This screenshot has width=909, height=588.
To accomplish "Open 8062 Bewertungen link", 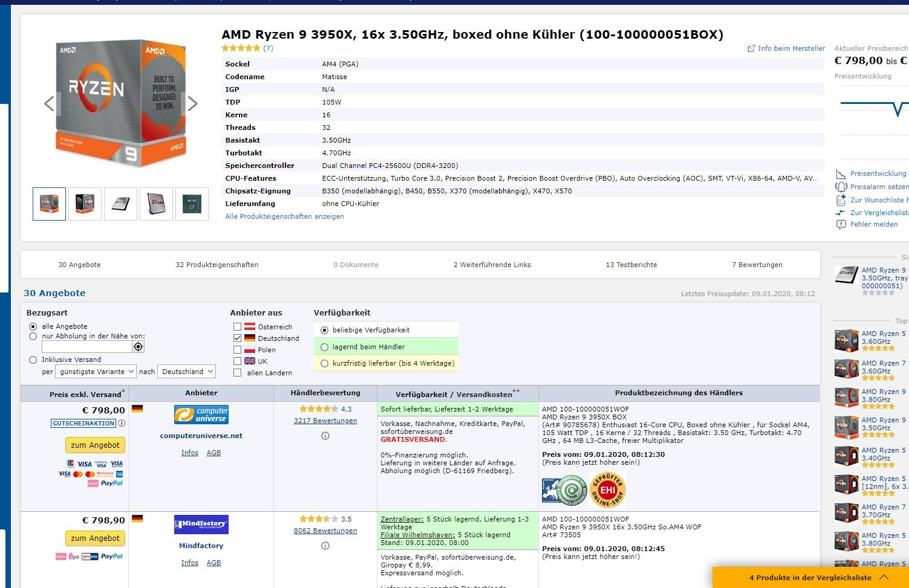I will [x=325, y=531].
